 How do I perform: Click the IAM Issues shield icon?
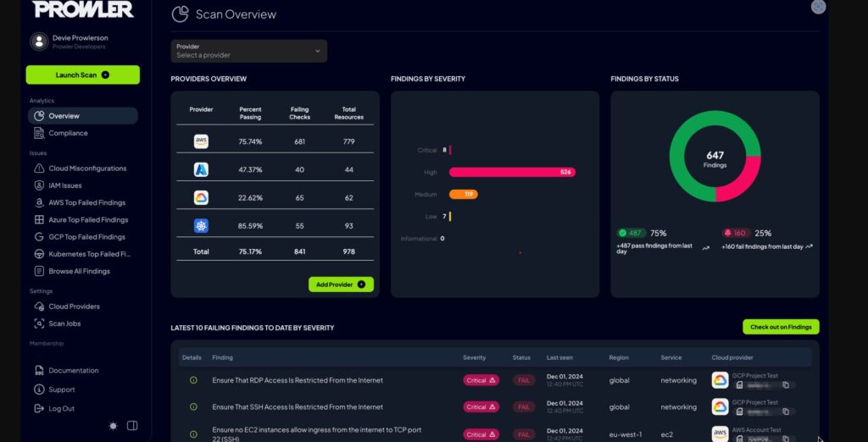(x=39, y=185)
